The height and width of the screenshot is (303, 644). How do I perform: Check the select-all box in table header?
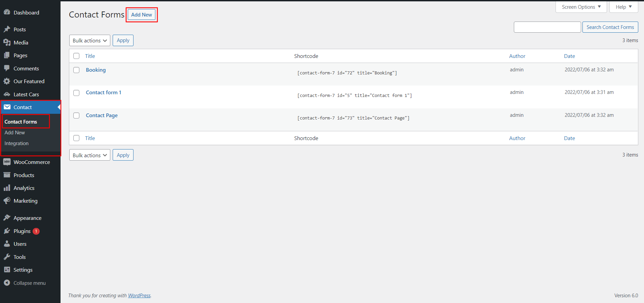[76, 56]
